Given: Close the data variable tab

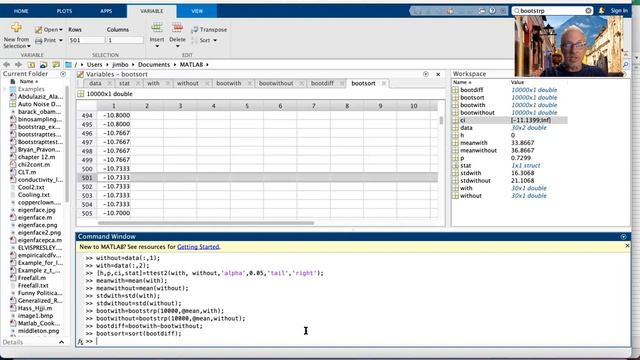Looking at the screenshot, I should [x=109, y=83].
